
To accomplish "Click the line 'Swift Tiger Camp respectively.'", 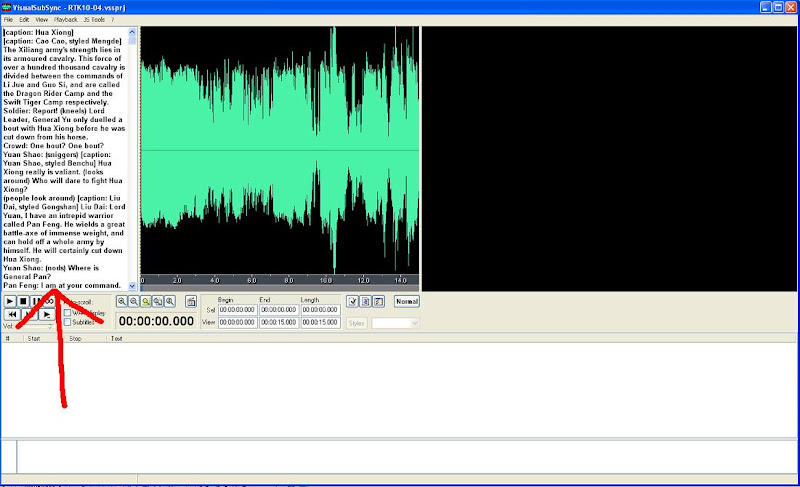I will [x=56, y=102].
